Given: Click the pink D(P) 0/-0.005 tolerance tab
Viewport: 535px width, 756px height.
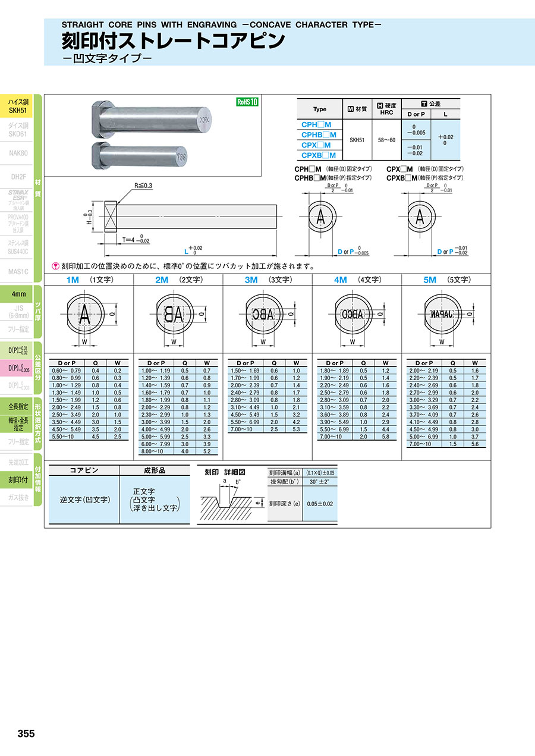Looking at the screenshot, I should point(17,369).
